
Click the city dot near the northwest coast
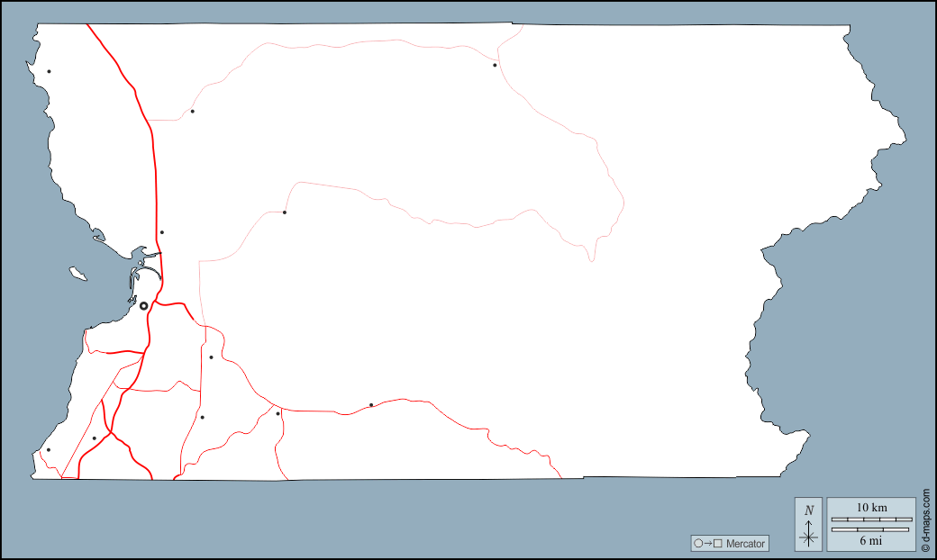(50, 71)
